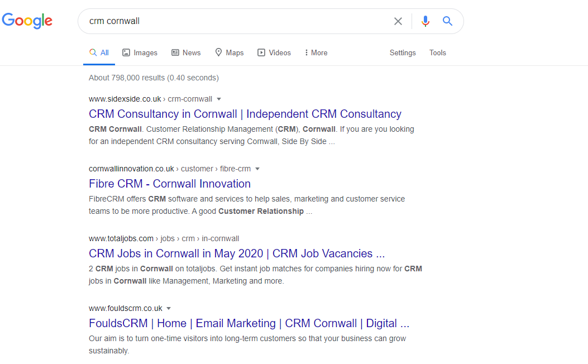The height and width of the screenshot is (364, 588).
Task: Click snippet text starting 'FibreCRM offers CRM software'
Action: tap(247, 205)
